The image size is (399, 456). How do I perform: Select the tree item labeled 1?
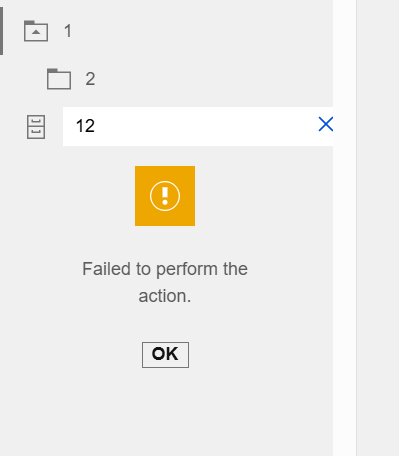tap(68, 31)
